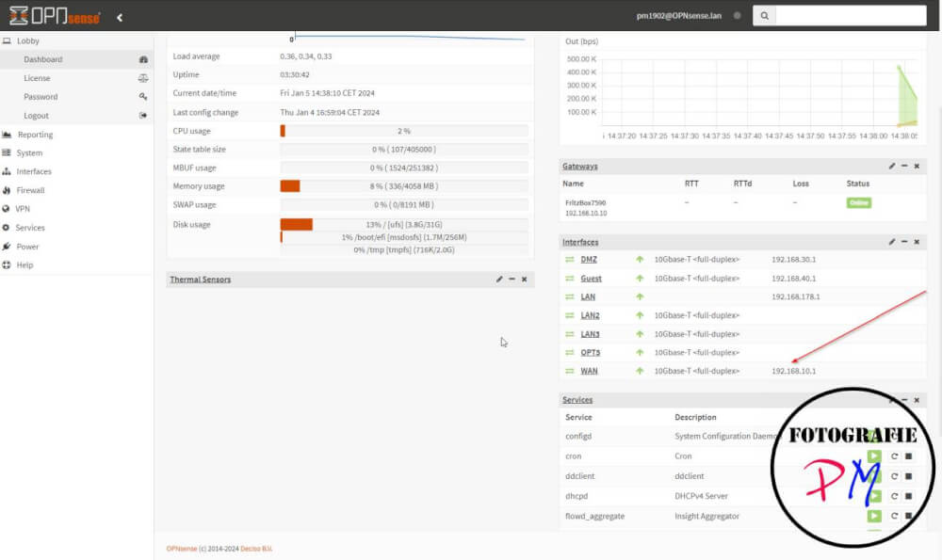Restart the cron service
Viewport: 942px width, 560px height.
coord(895,456)
